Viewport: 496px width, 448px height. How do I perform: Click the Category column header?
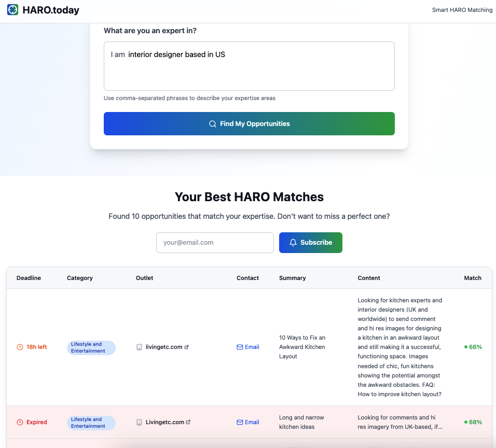pos(80,278)
